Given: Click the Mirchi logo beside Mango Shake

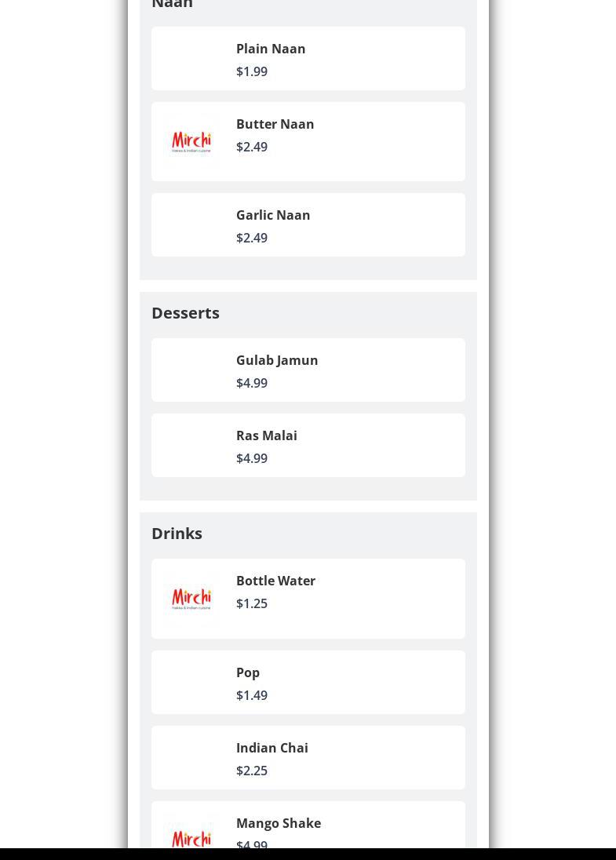Looking at the screenshot, I should [x=191, y=837].
